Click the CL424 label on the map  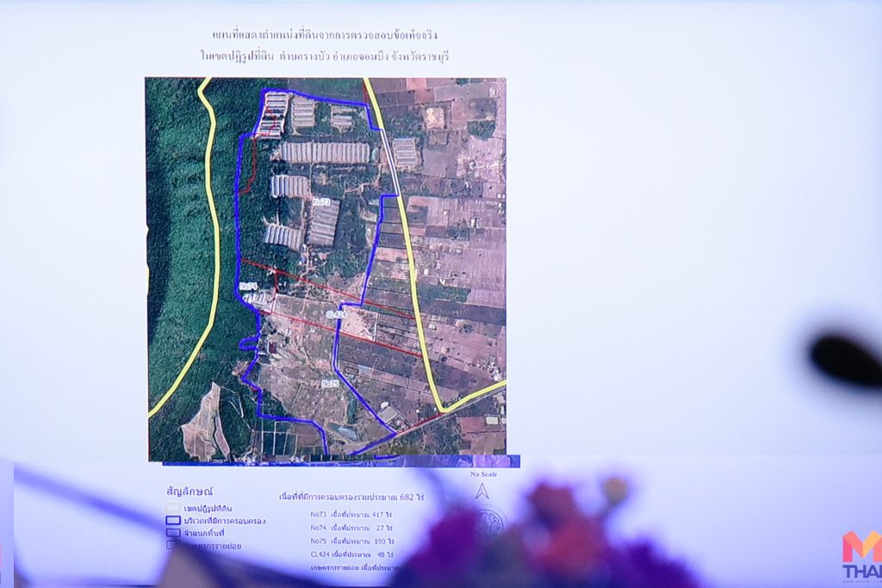(x=336, y=315)
